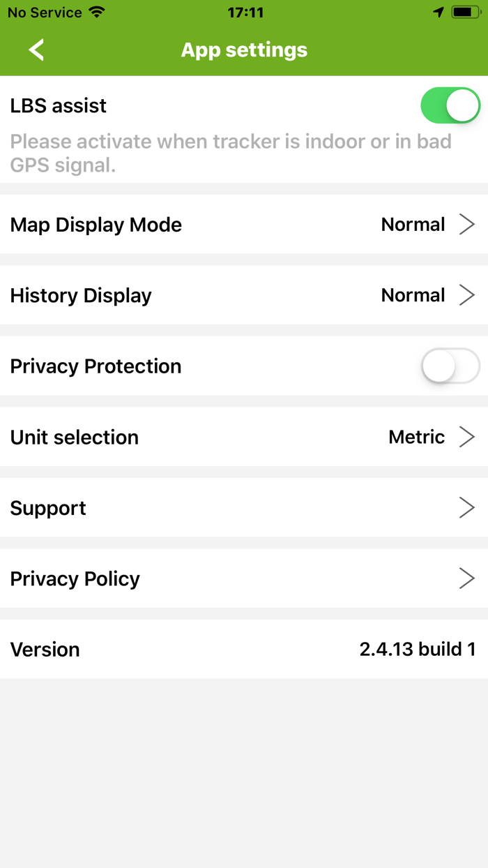Click the location arrow in status bar
The width and height of the screenshot is (488, 868).
coord(439,12)
